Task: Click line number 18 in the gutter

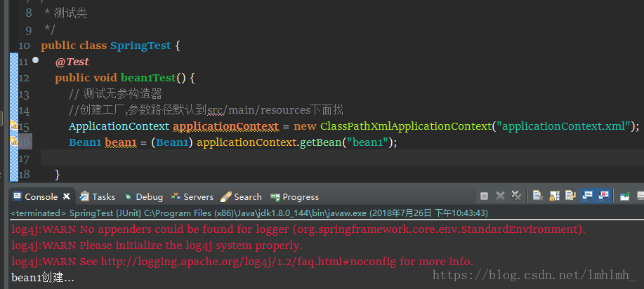Action: pos(25,175)
